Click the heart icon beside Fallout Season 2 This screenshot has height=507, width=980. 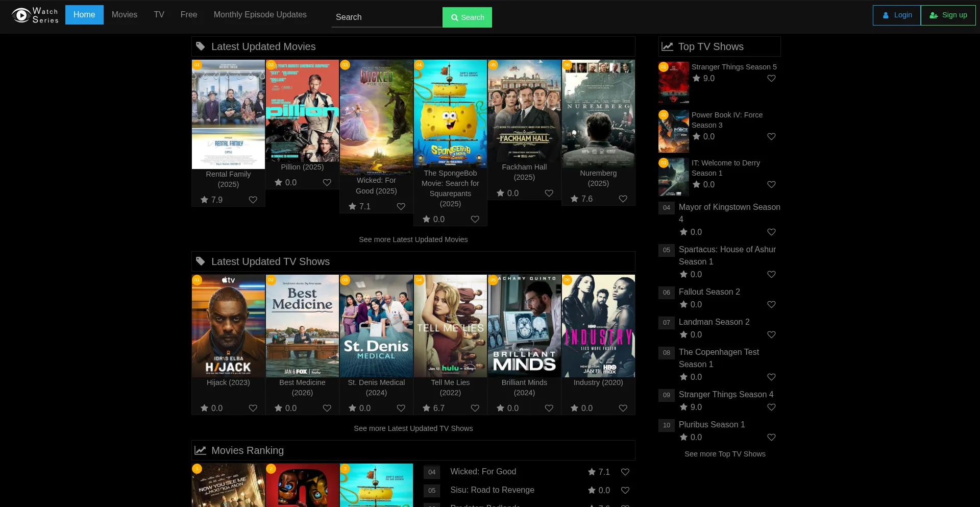point(771,304)
